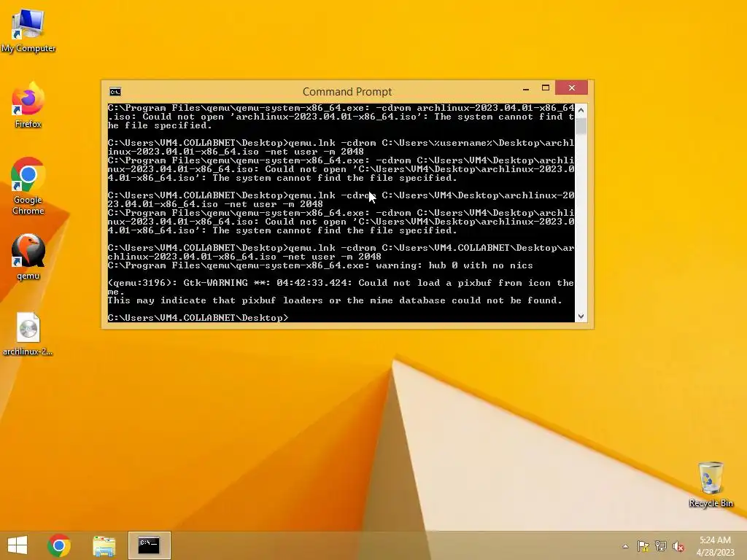Click the muted speaker volume icon

point(678,546)
